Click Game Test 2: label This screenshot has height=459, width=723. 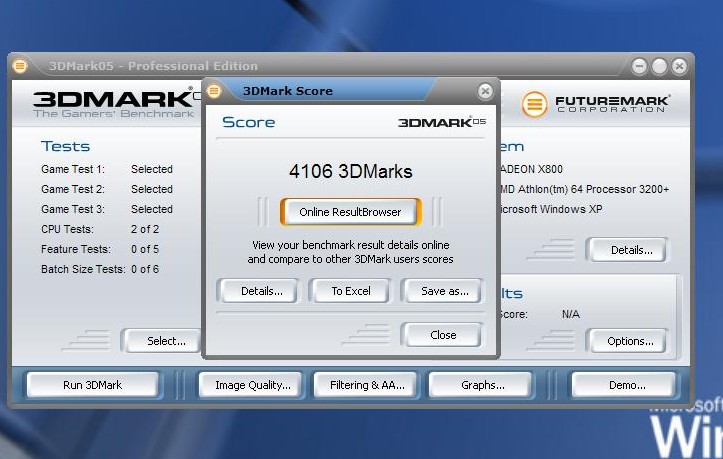point(73,189)
